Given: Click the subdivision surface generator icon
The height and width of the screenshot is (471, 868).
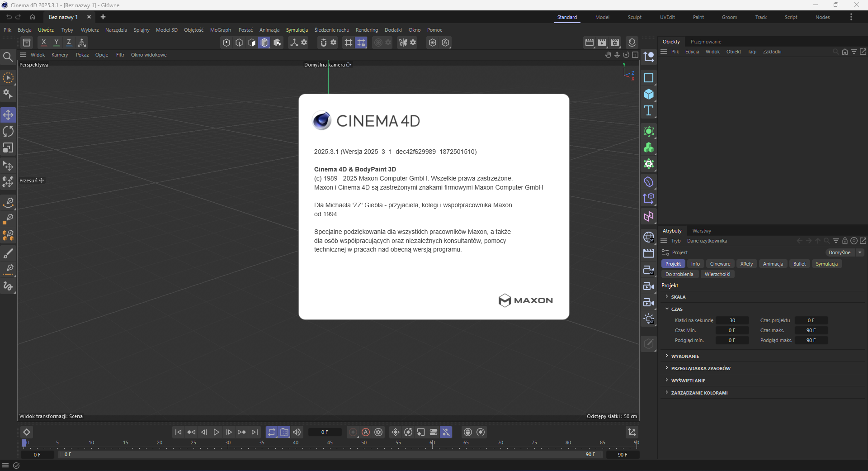Looking at the screenshot, I should click(649, 131).
